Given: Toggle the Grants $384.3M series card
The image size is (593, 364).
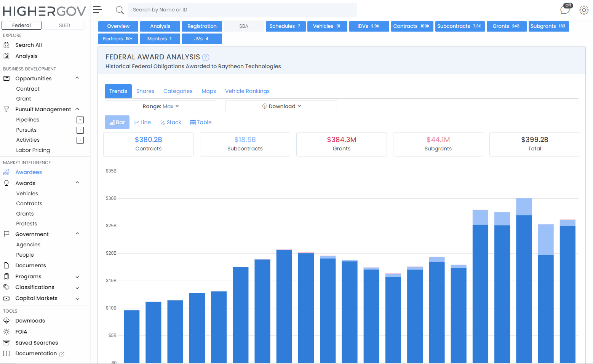Looking at the screenshot, I should [x=342, y=144].
